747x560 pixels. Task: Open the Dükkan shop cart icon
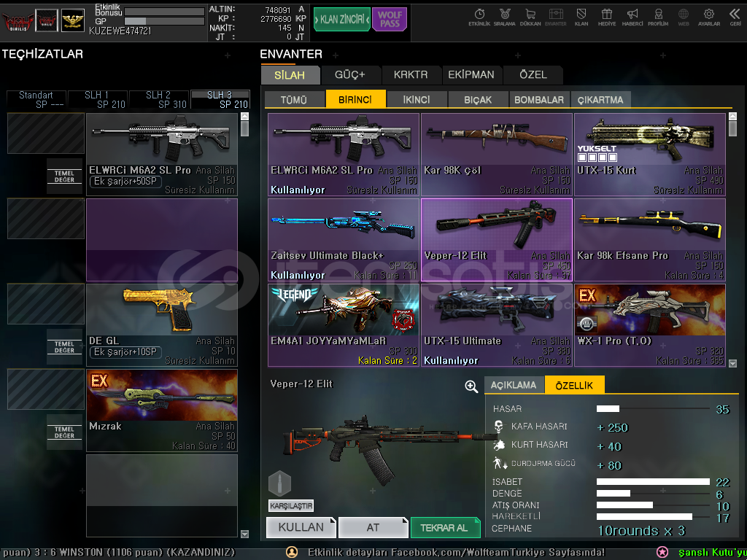530,17
